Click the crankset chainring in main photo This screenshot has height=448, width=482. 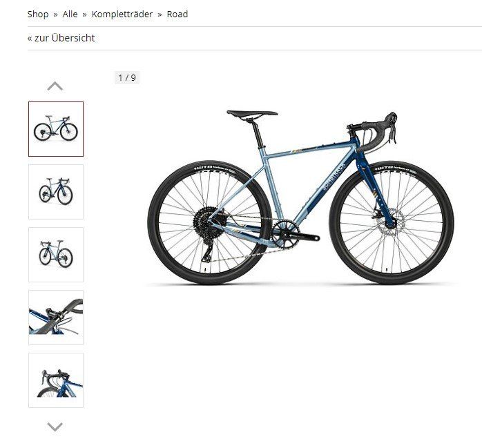(x=285, y=233)
